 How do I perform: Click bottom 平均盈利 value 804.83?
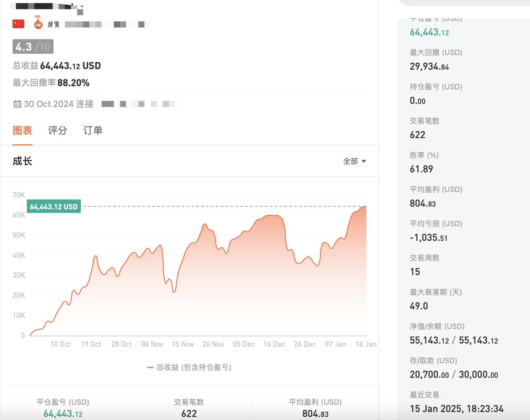point(315,414)
